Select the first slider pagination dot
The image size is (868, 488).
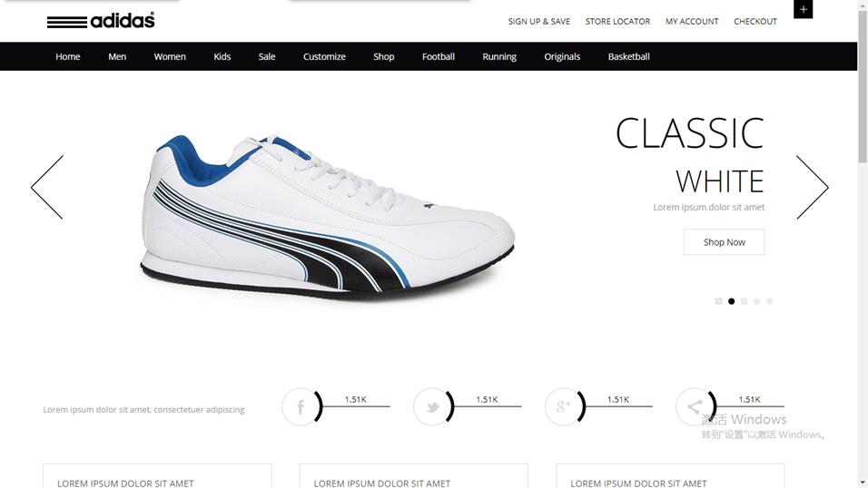click(x=718, y=301)
